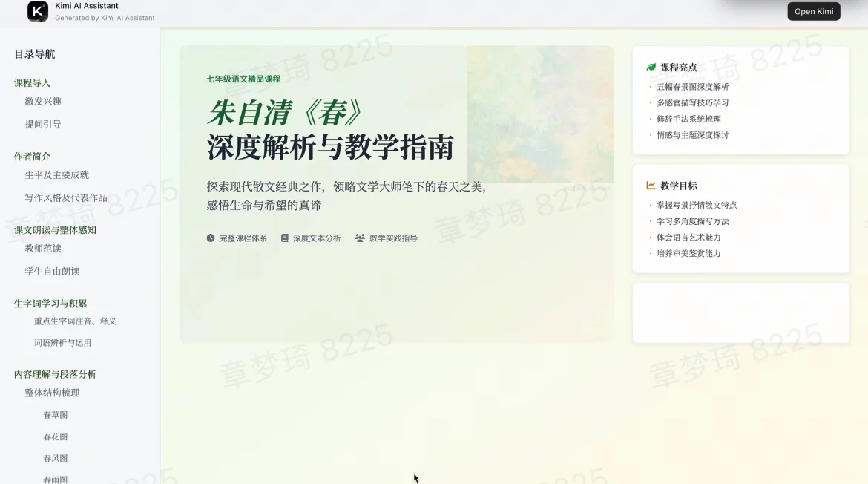Click the people icon for 教学实践指导
The height and width of the screenshot is (484, 868).
pos(359,238)
